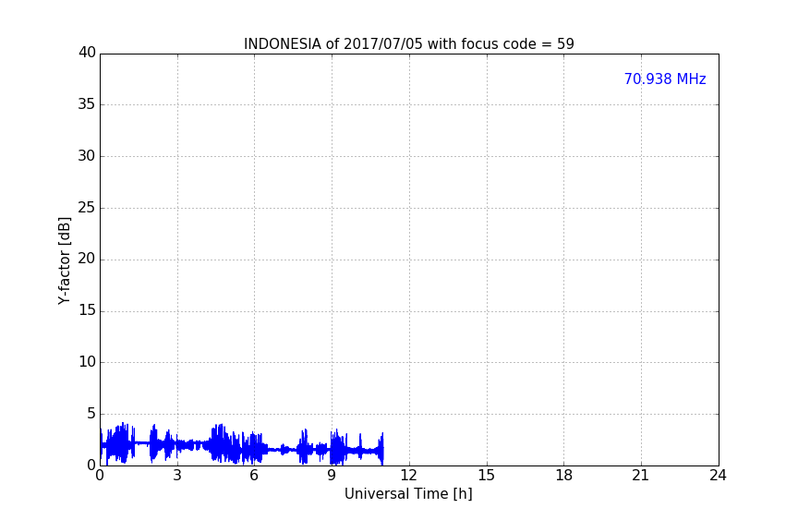Click the x-axis tick label '6'
This screenshot has height=532, width=798.
coord(254,476)
